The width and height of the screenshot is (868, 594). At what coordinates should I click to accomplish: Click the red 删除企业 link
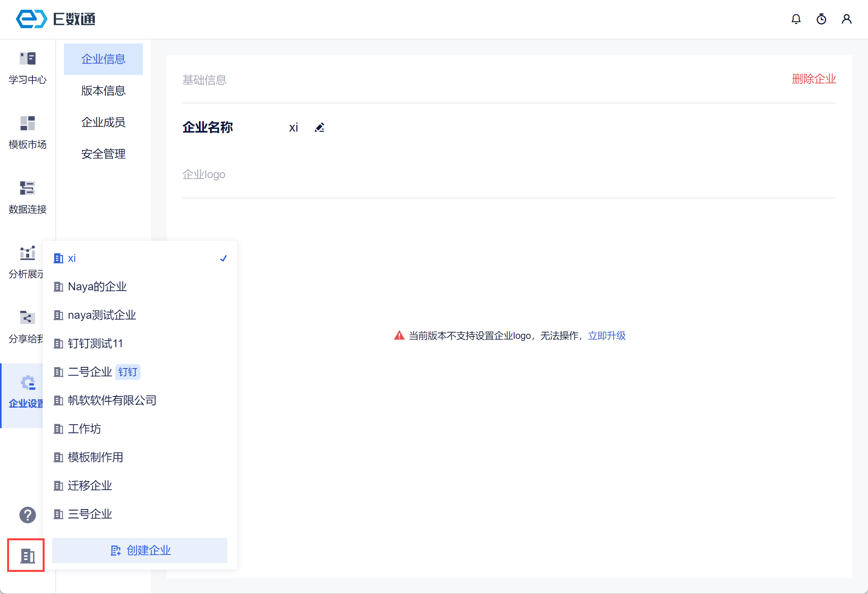[x=814, y=79]
